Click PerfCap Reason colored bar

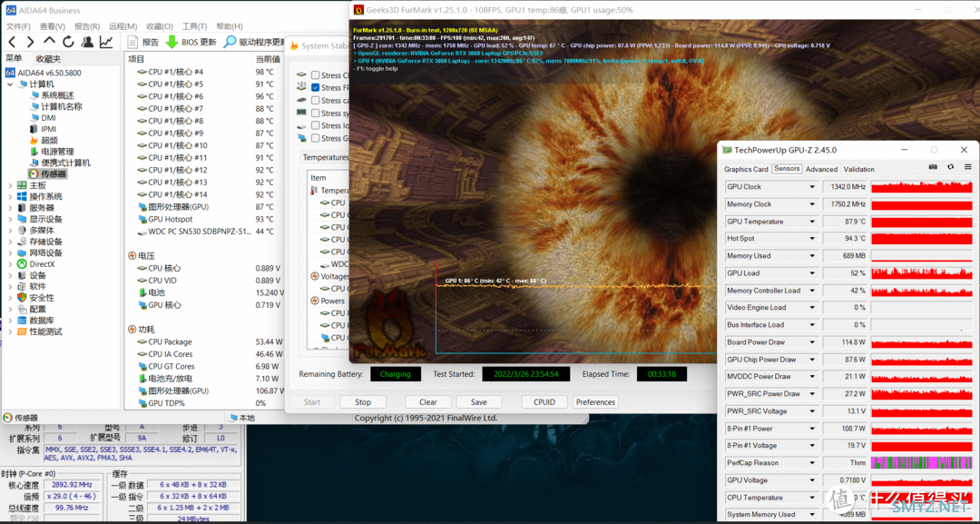tap(922, 463)
